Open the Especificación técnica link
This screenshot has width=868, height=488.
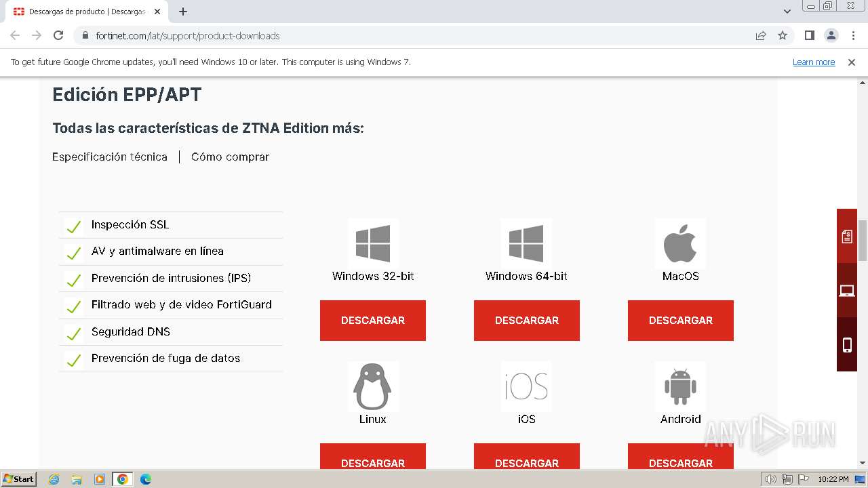[110, 157]
